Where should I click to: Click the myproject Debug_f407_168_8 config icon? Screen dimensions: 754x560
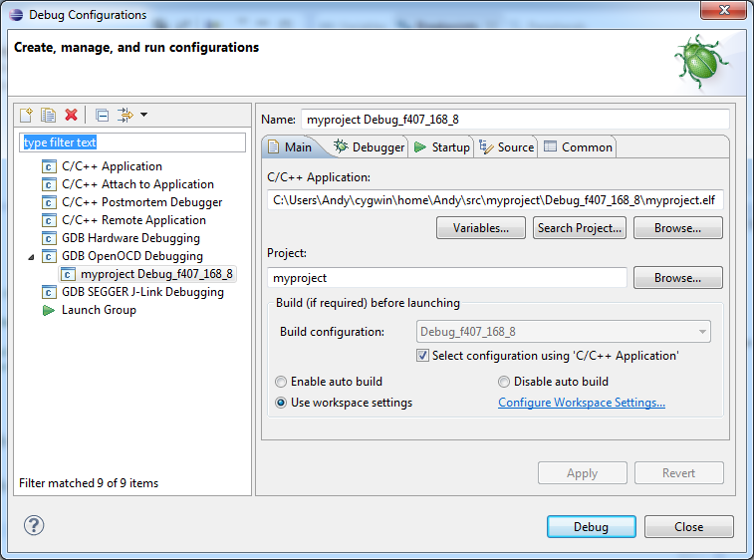click(x=68, y=274)
